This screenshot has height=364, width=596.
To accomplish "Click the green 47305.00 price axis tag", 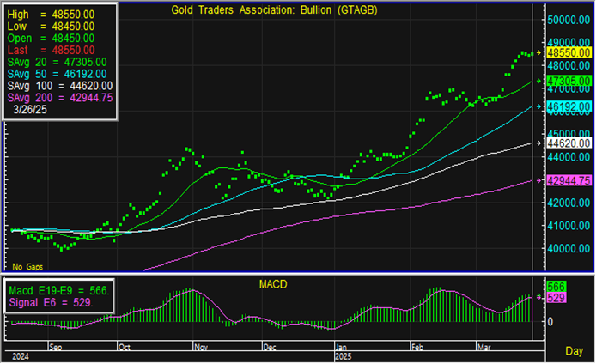I will [x=569, y=81].
